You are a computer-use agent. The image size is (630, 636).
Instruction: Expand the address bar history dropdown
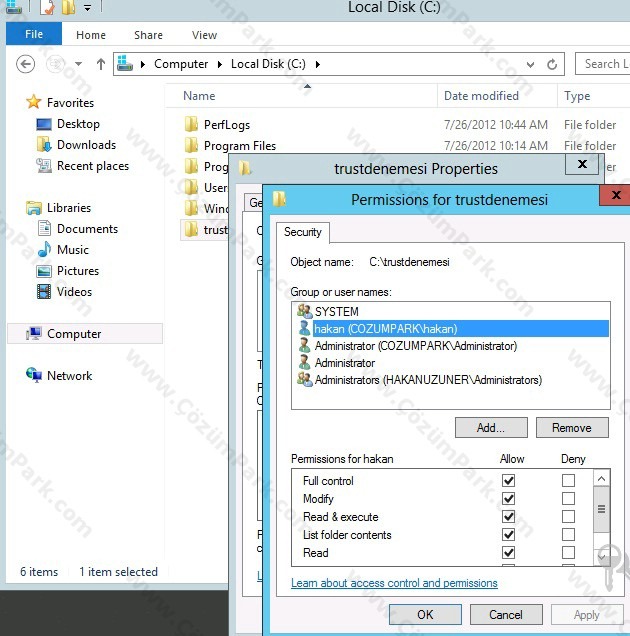coord(530,64)
